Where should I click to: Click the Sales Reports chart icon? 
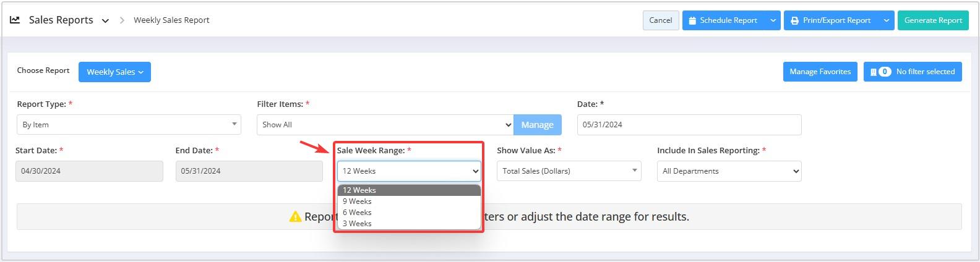click(15, 20)
